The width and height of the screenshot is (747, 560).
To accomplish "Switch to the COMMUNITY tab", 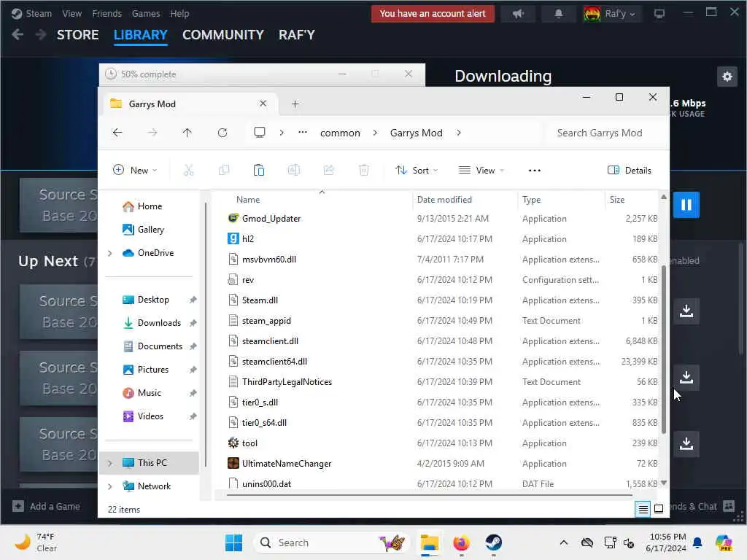I will point(223,35).
